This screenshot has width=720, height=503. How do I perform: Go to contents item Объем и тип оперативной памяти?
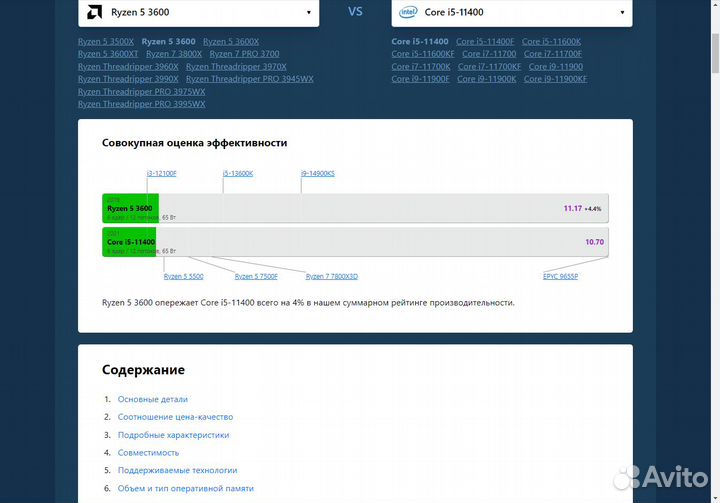(186, 488)
